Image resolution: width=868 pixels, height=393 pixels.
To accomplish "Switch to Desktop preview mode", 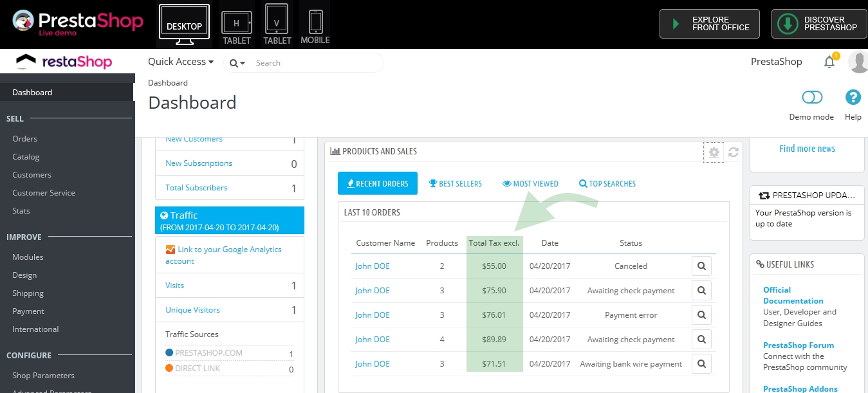I will [x=184, y=24].
